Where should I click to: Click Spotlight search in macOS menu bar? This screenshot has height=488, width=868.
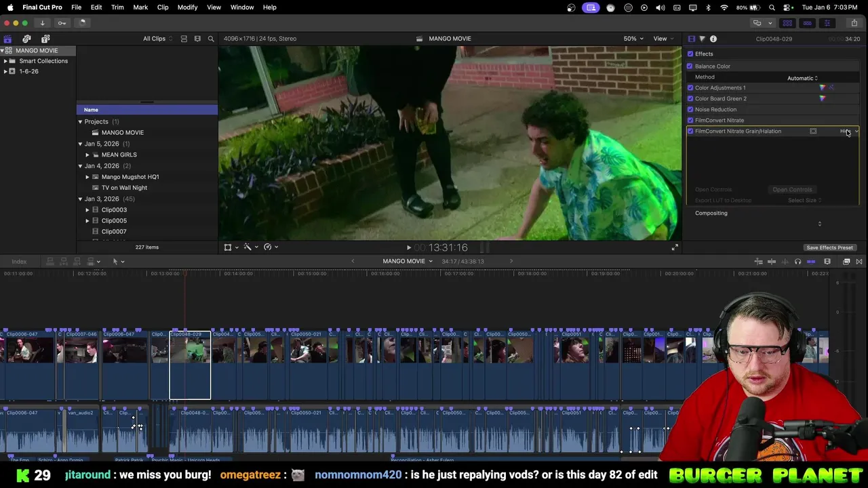pyautogui.click(x=772, y=7)
